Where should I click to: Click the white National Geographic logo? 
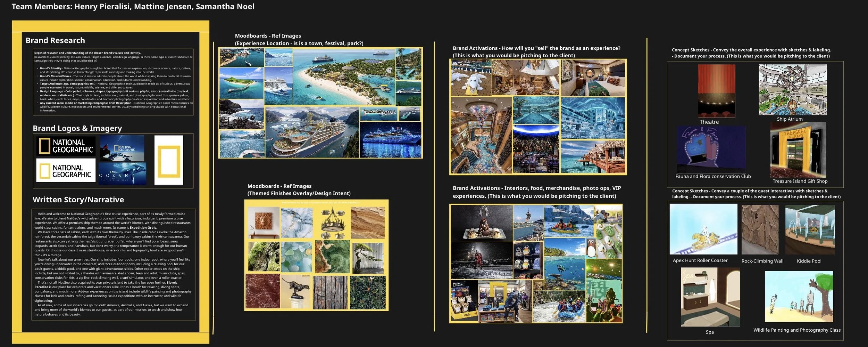[x=66, y=170]
